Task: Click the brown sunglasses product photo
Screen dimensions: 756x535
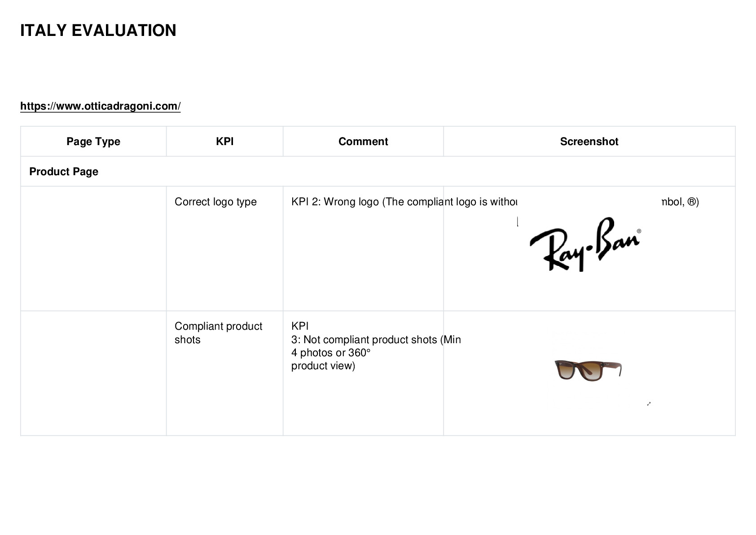Action: (588, 370)
